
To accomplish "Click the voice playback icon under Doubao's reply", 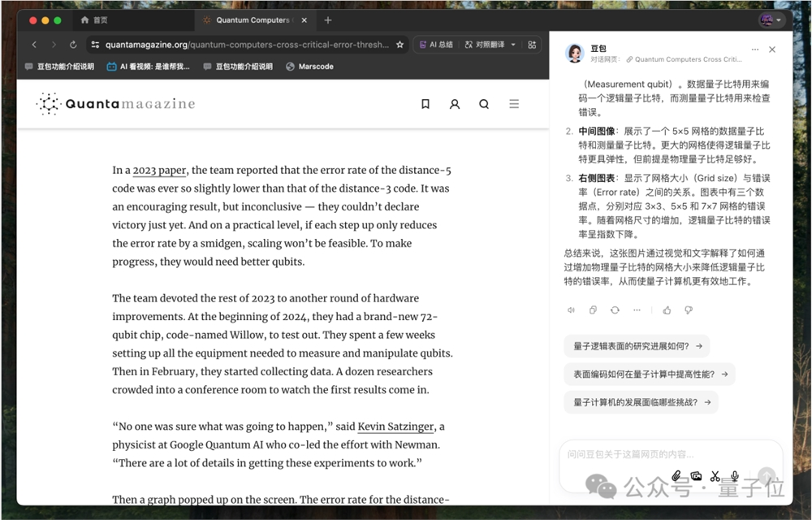I will (x=572, y=310).
